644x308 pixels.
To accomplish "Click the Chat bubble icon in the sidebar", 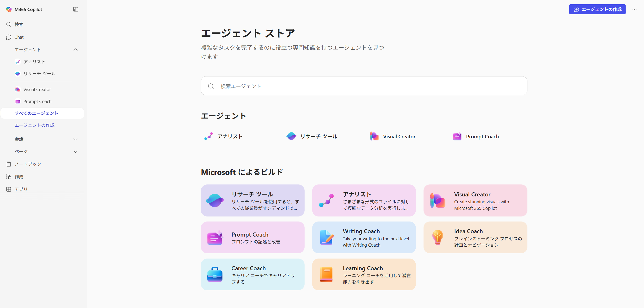I will (x=9, y=37).
